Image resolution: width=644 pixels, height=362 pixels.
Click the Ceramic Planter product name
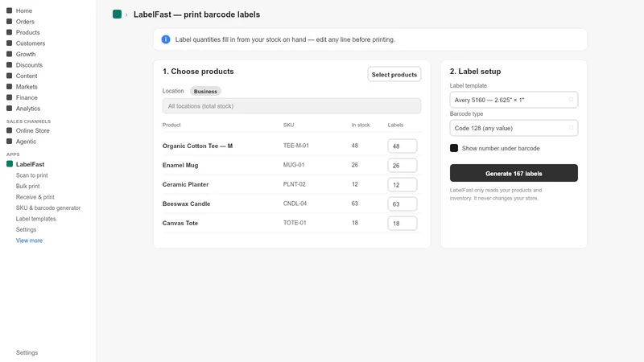185,184
